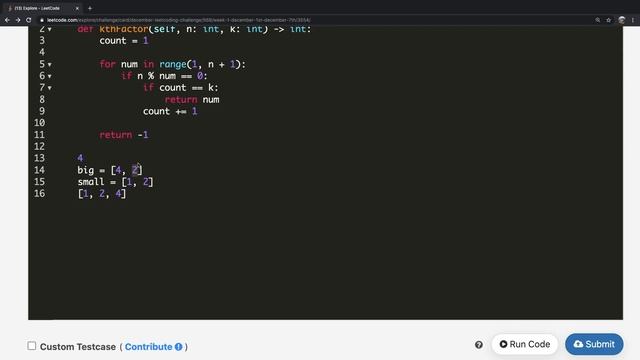Image resolution: width=640 pixels, height=360 pixels.
Task: Click line number 12 in the gutter
Action: coord(40,147)
